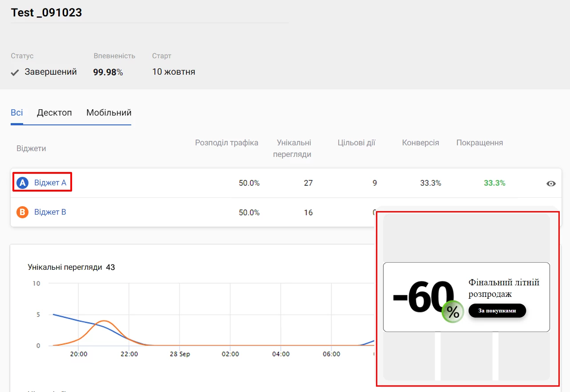
Task: Click the За покупками button in preview
Action: pos(497,311)
